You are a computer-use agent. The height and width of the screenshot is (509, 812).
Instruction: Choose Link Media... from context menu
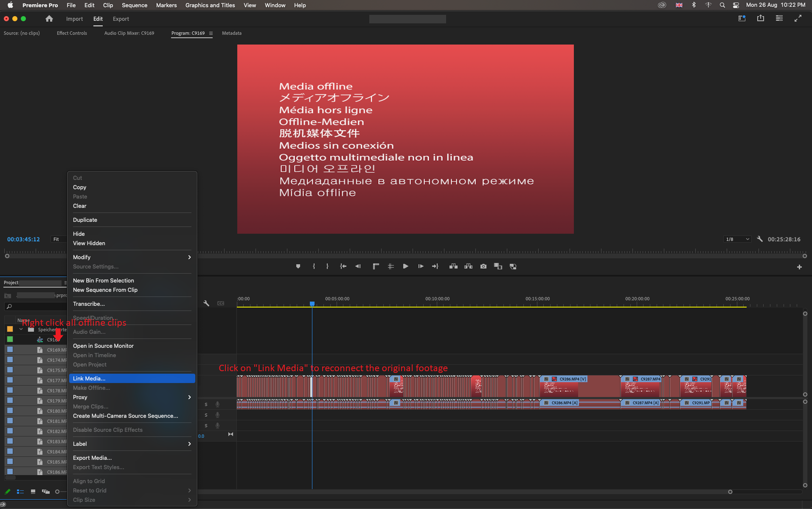(132, 378)
